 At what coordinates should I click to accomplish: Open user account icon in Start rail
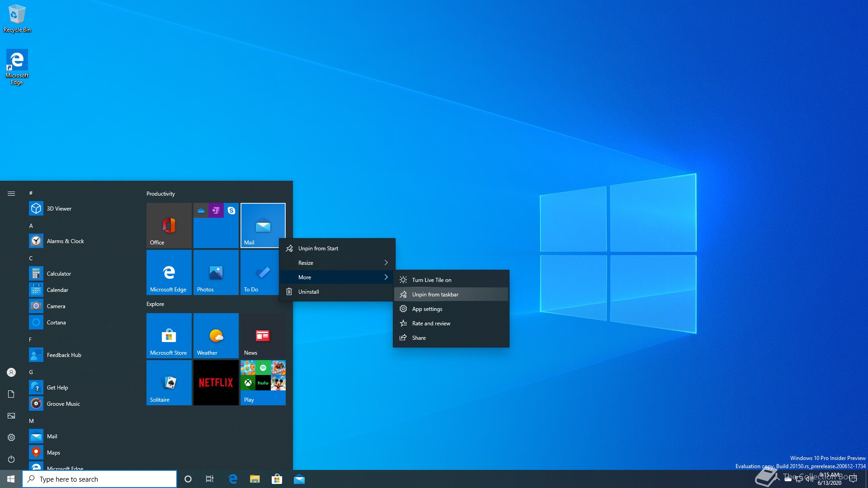click(11, 372)
